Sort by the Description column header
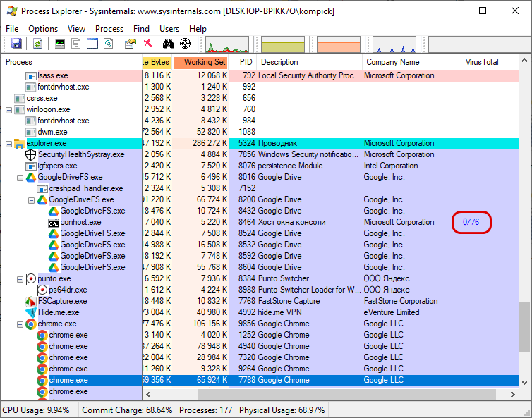The image size is (532, 418). pyautogui.click(x=310, y=62)
